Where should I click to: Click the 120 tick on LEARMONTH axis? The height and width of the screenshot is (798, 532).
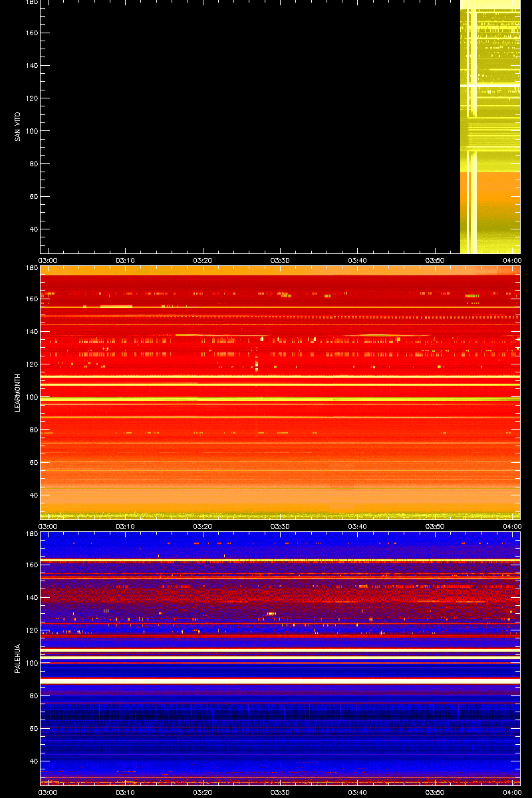31,364
